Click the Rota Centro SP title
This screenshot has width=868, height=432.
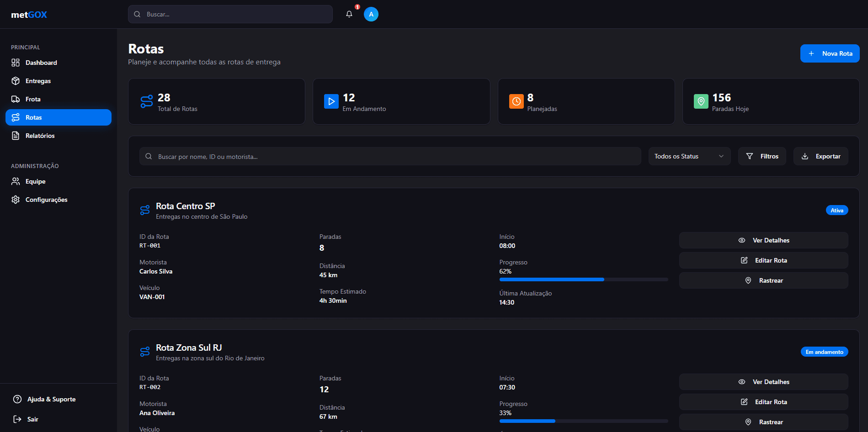[185, 206]
